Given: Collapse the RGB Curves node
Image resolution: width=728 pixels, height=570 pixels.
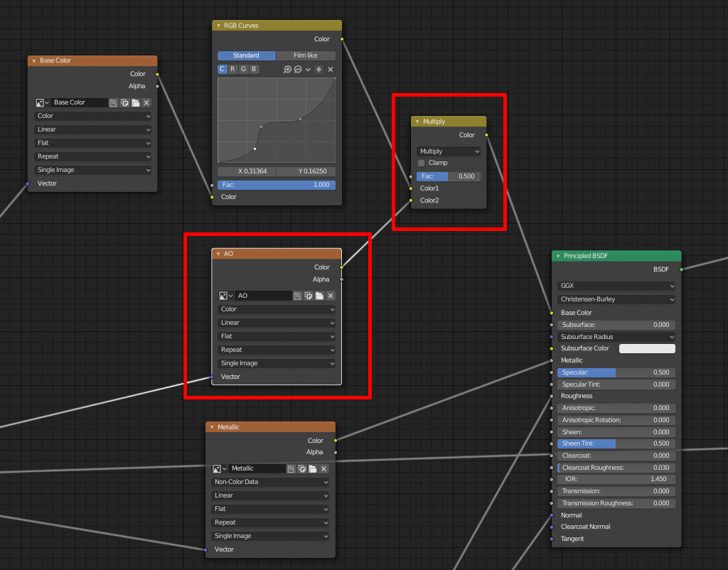Looking at the screenshot, I should click(x=219, y=26).
